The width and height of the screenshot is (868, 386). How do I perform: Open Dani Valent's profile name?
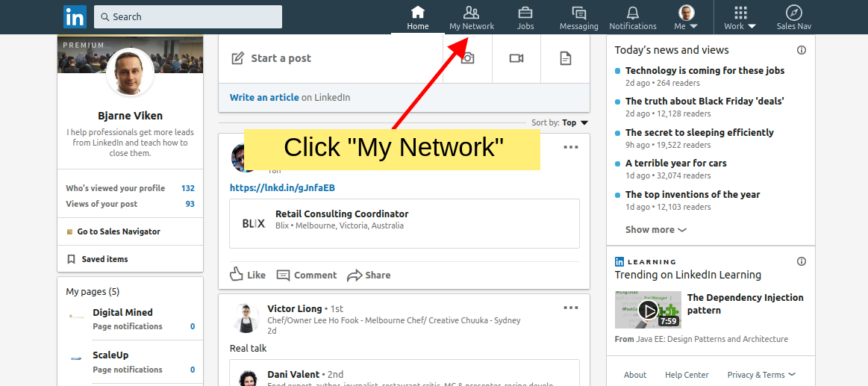293,374
